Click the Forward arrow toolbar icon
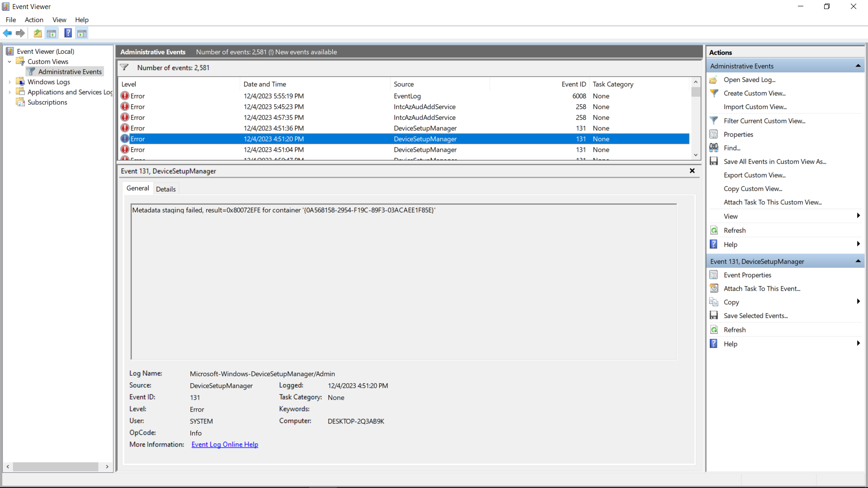This screenshot has height=488, width=868. [20, 33]
